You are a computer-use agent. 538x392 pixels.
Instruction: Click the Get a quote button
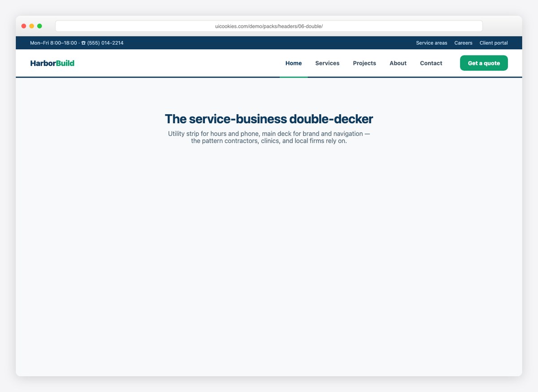pos(484,63)
